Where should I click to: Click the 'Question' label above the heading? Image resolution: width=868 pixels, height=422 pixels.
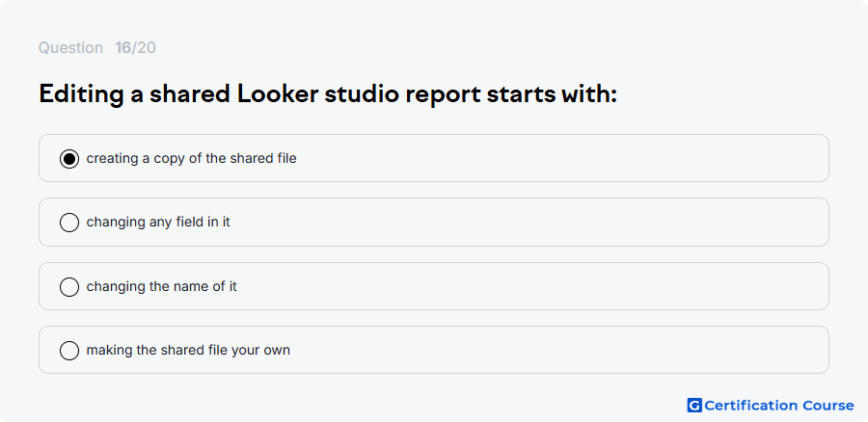70,48
